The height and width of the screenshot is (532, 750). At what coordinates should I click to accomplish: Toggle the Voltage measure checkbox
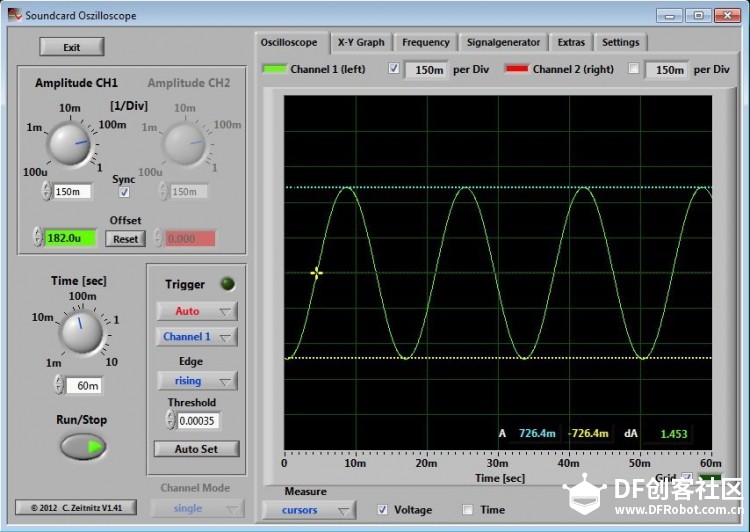pyautogui.click(x=382, y=510)
